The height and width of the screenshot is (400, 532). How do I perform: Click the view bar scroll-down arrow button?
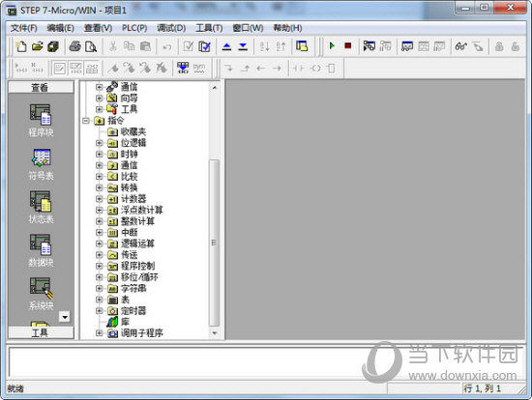(x=64, y=317)
